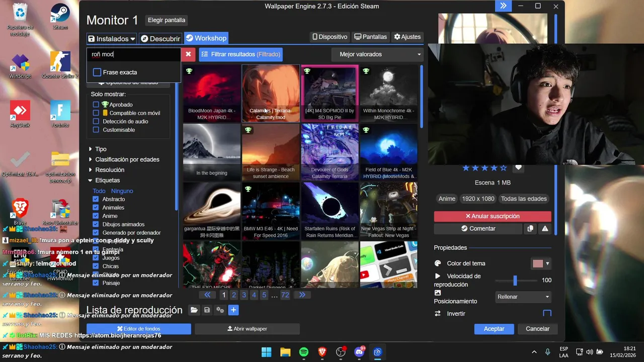
Task: Go to results page 2
Action: pyautogui.click(x=234, y=295)
